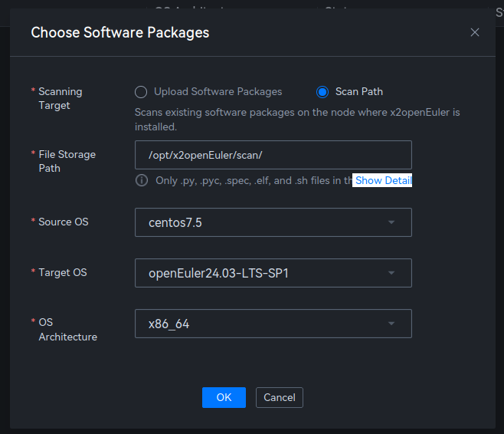Click the File Storage Path field label
The height and width of the screenshot is (434, 504).
coord(67,161)
